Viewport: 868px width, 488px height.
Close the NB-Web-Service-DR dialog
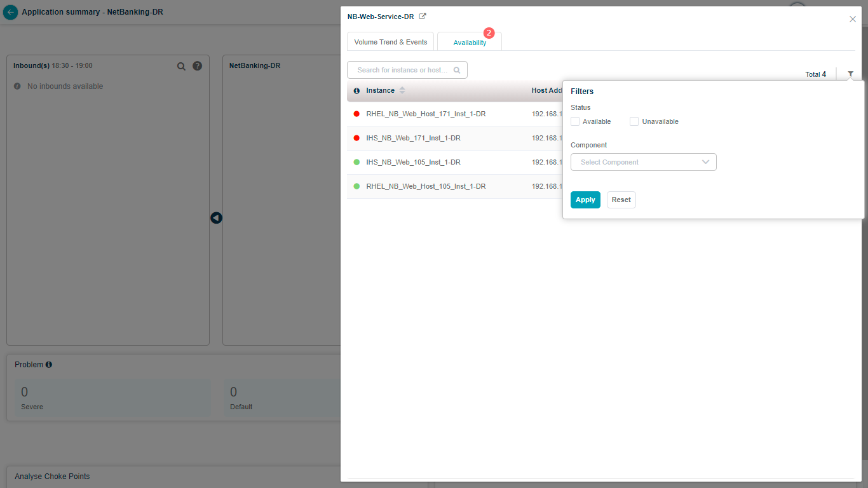point(852,19)
